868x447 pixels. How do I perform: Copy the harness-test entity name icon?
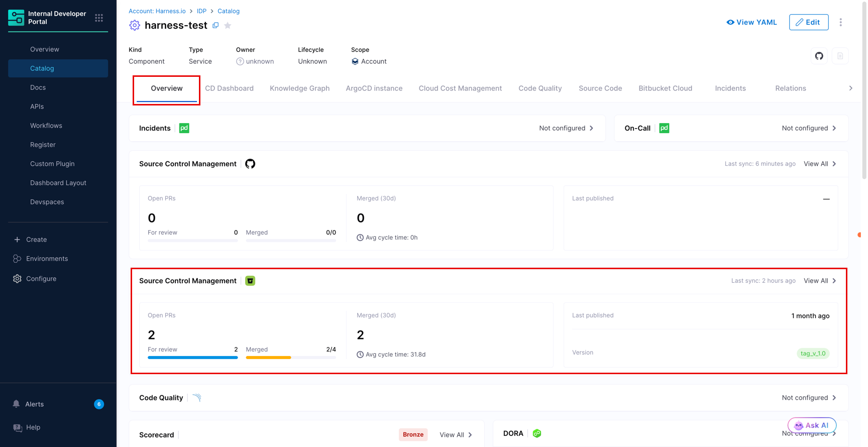215,25
